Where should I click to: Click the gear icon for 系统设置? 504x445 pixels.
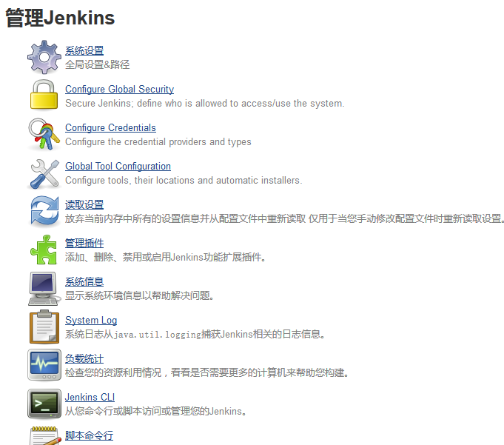44,57
